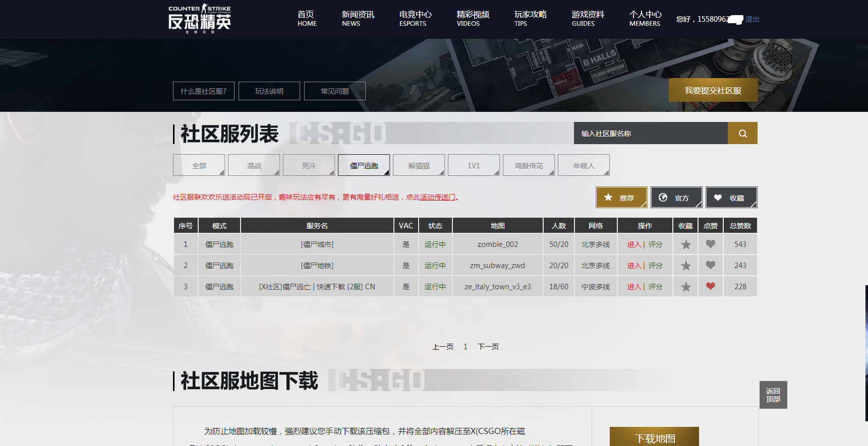This screenshot has height=446, width=868.
Task: Open 电竞中心 ESPORTS in navigation
Action: coord(415,19)
